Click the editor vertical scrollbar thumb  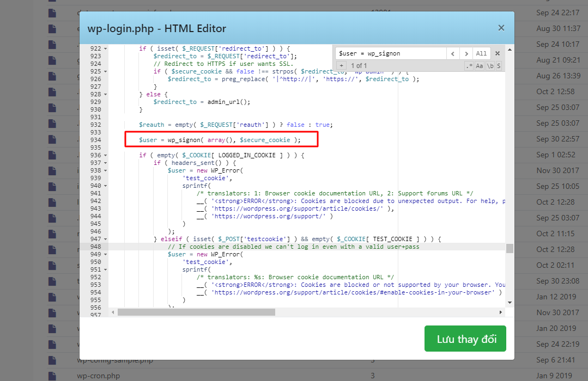tap(510, 248)
